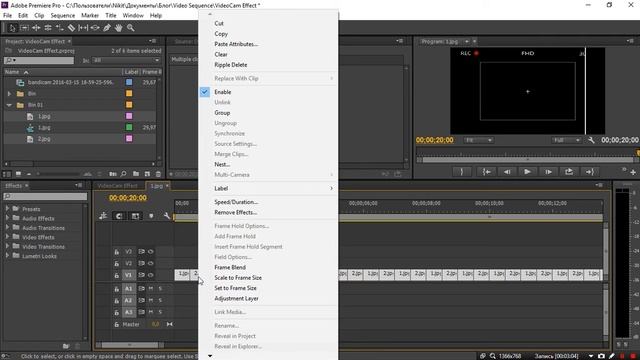This screenshot has width=640, height=360.
Task: Toggle top V3 track output eye
Action: (x=151, y=252)
